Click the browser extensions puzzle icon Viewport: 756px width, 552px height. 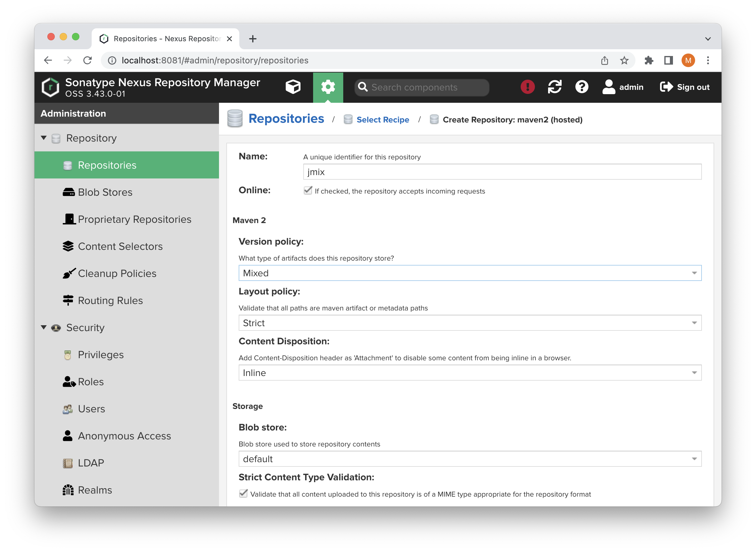click(x=648, y=61)
